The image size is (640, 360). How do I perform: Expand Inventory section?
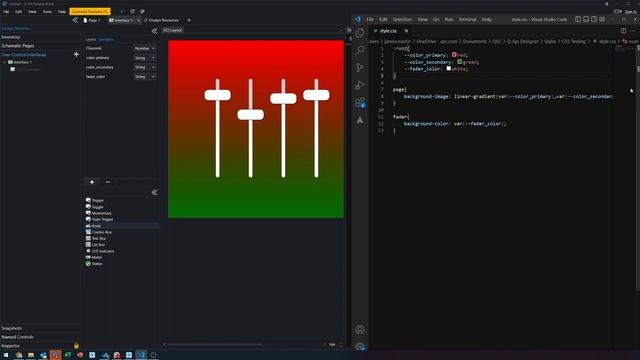click(x=40, y=37)
